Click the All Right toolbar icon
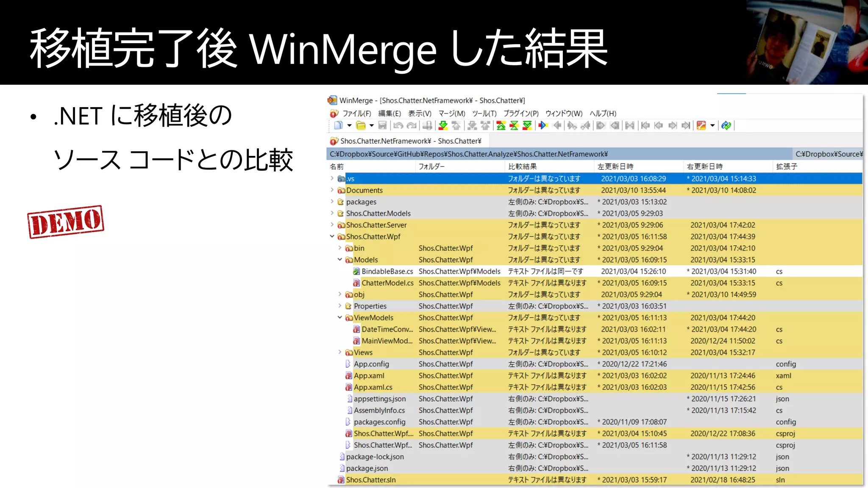Image resolution: width=868 pixels, height=488 pixels. click(601, 125)
